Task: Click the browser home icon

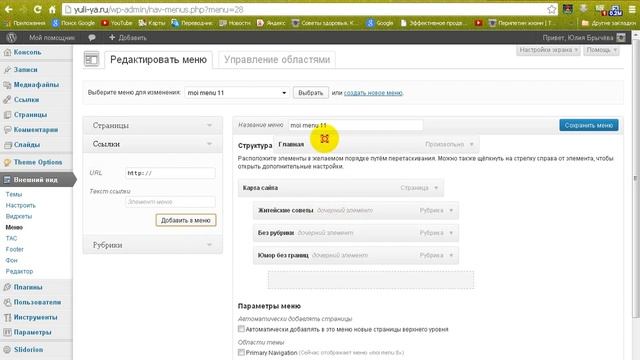Action: (52, 9)
